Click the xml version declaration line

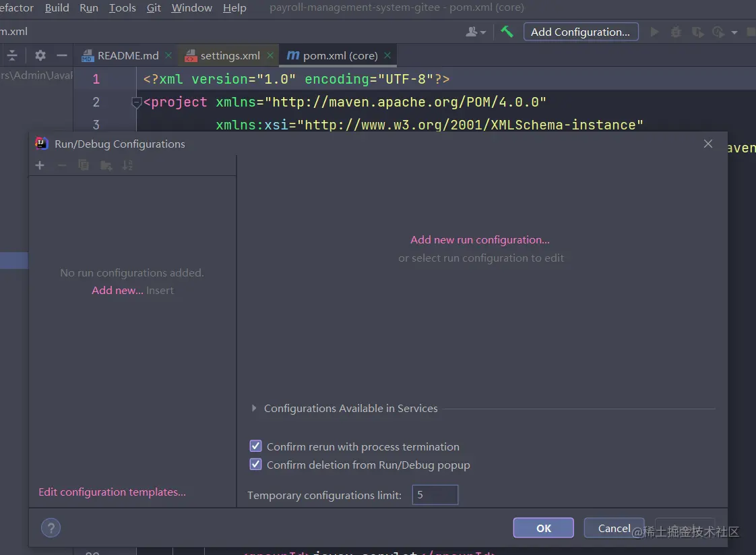[296, 79]
